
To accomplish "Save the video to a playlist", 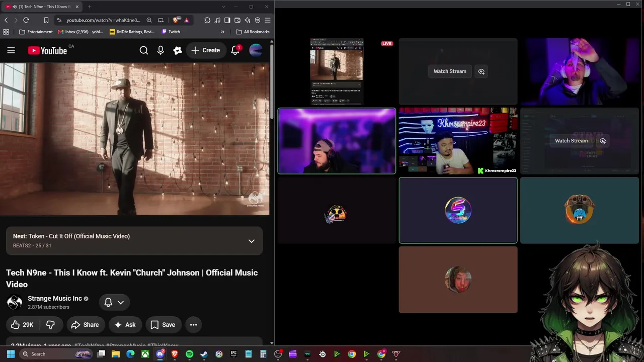I will 163,325.
